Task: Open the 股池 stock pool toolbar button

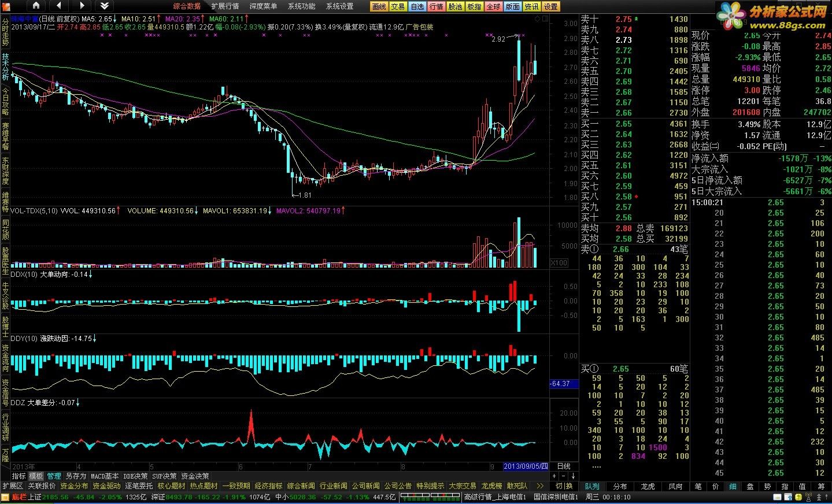Action: [x=455, y=6]
